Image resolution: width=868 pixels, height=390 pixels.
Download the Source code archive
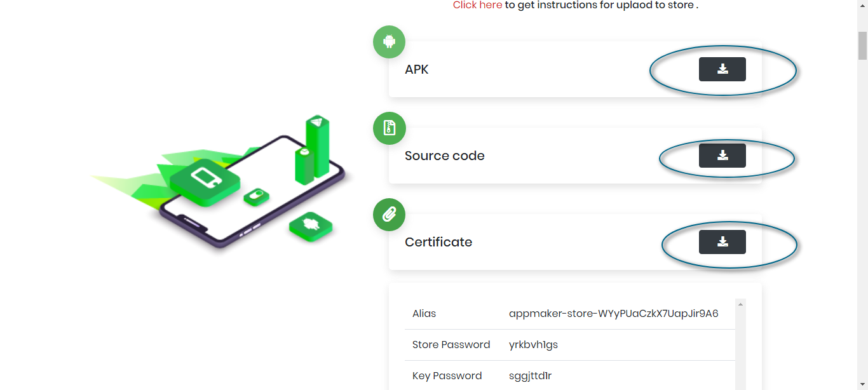722,156
